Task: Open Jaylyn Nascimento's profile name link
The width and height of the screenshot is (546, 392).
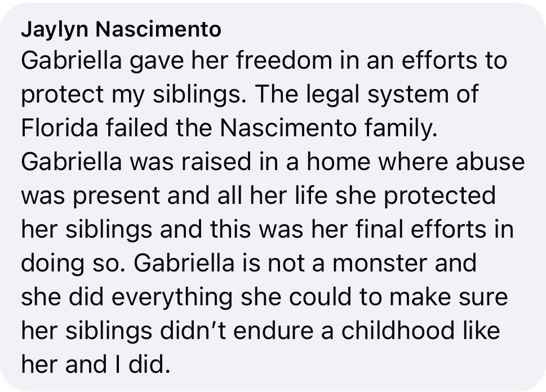Action: 121,30
